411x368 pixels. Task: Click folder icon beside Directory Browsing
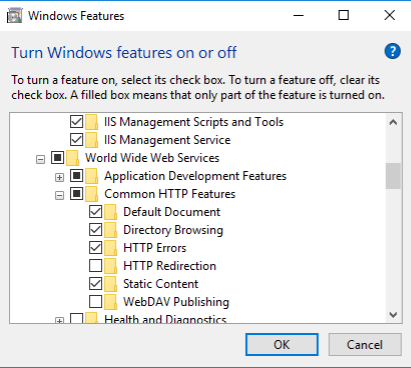[110, 230]
